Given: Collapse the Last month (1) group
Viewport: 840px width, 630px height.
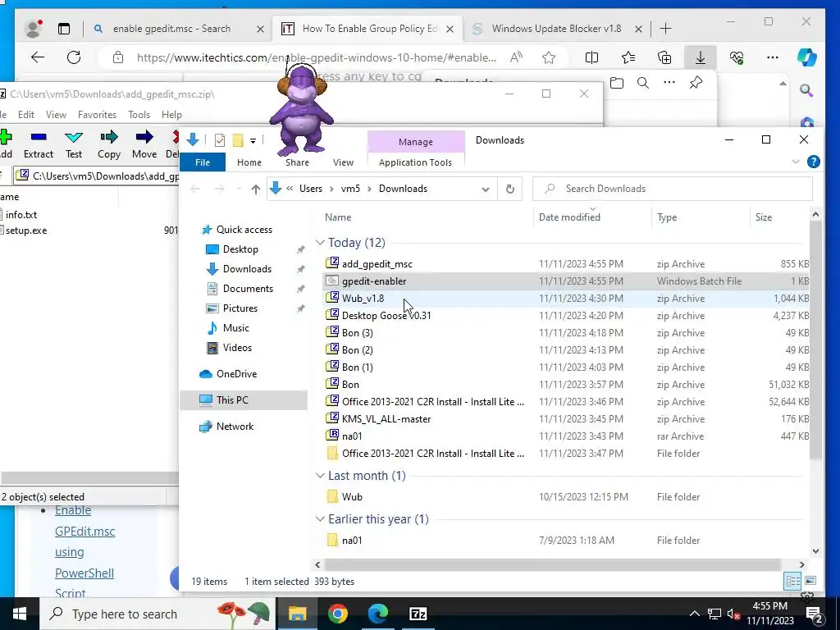Looking at the screenshot, I should 320,476.
